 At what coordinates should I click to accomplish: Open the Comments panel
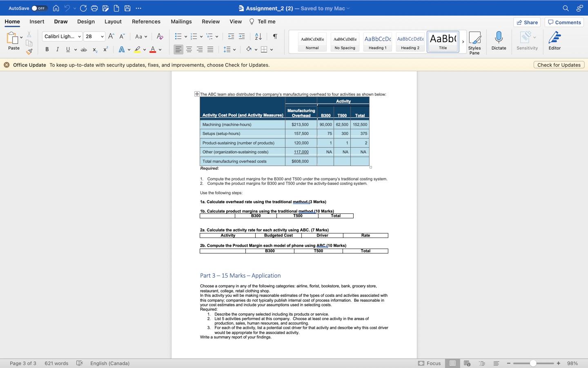click(564, 22)
